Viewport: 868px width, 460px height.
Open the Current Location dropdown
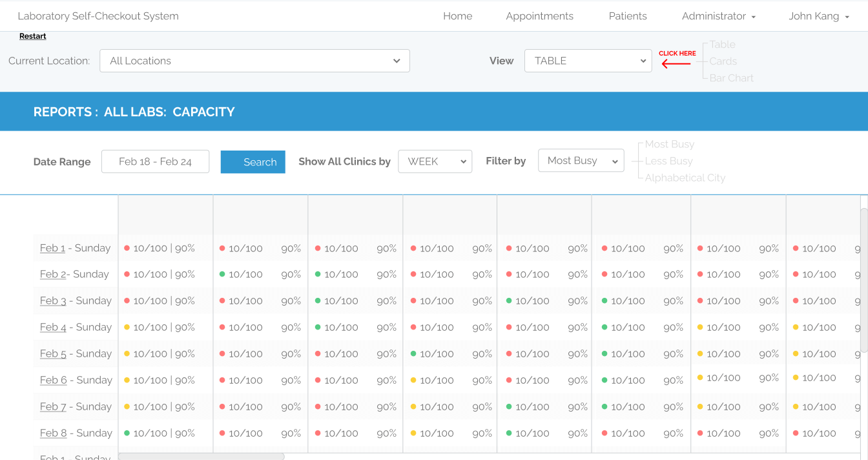click(254, 61)
